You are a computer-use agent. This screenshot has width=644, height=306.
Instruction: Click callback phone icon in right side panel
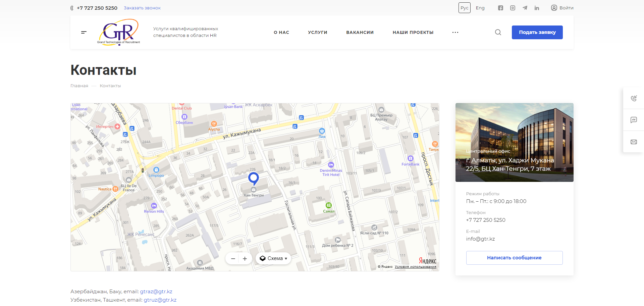point(634,98)
